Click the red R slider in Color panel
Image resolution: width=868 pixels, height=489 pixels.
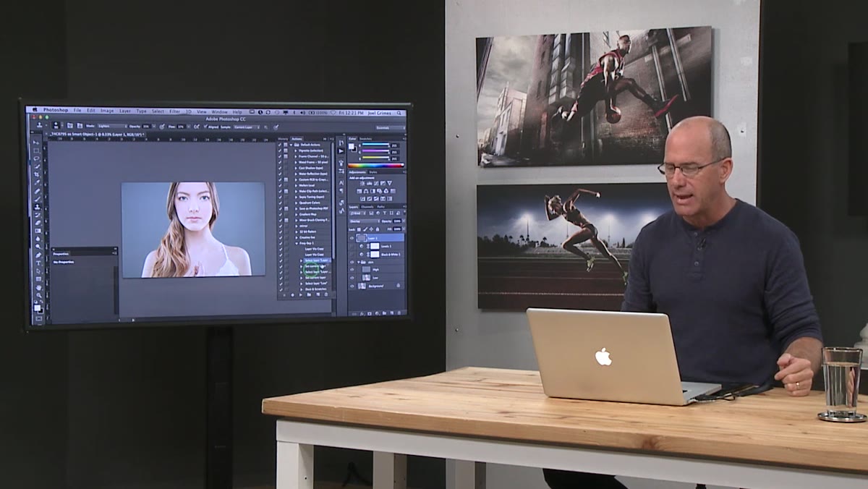pyautogui.click(x=376, y=145)
